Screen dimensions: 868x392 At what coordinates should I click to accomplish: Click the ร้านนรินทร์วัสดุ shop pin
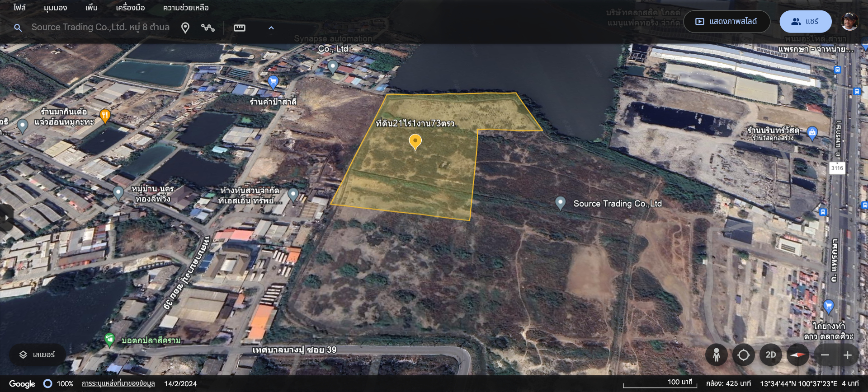click(812, 133)
